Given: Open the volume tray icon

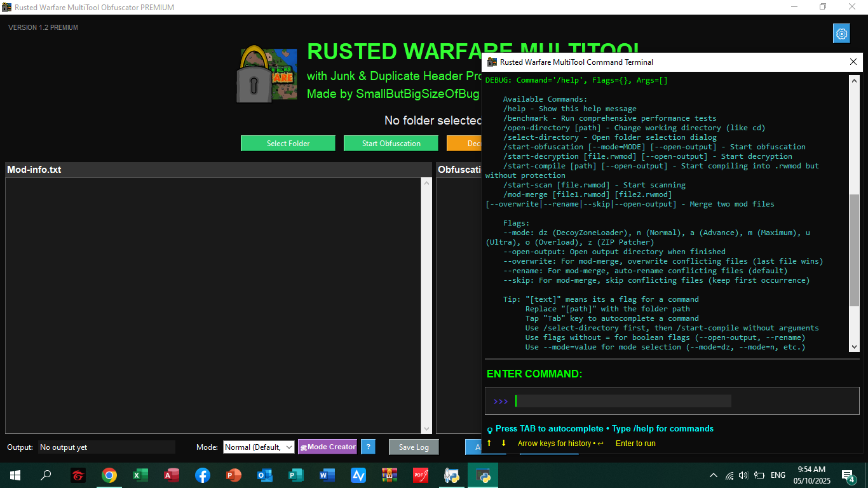Looking at the screenshot, I should (x=743, y=475).
